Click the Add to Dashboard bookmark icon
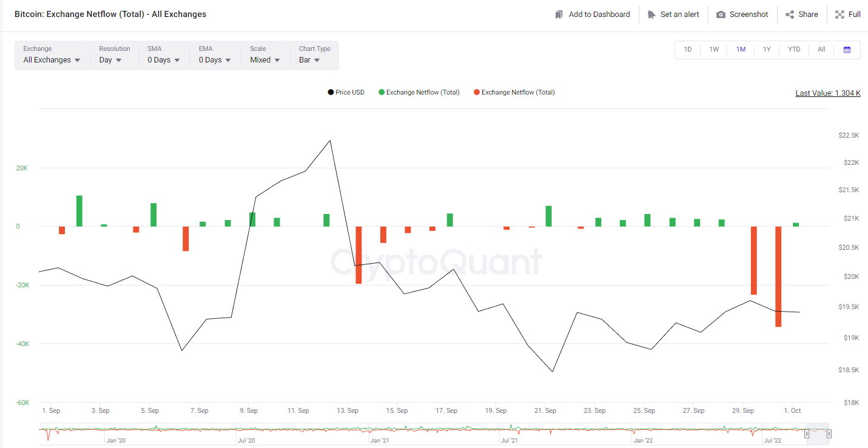868x448 pixels. tap(559, 15)
